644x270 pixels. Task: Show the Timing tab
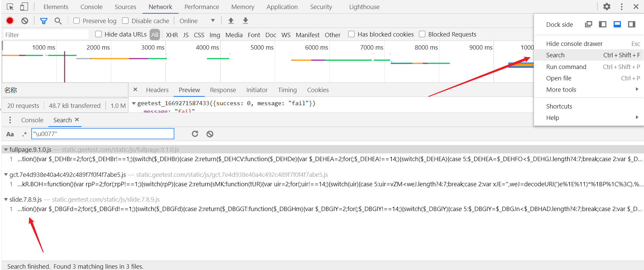pos(287,90)
